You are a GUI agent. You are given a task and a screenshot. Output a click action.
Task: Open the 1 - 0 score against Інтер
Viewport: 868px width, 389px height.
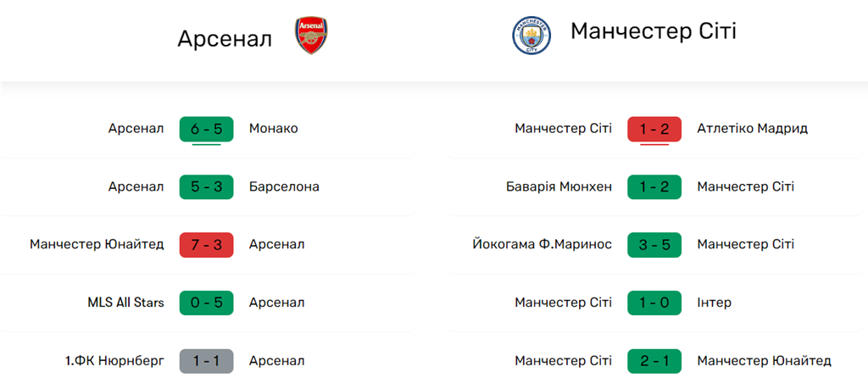coord(654,303)
